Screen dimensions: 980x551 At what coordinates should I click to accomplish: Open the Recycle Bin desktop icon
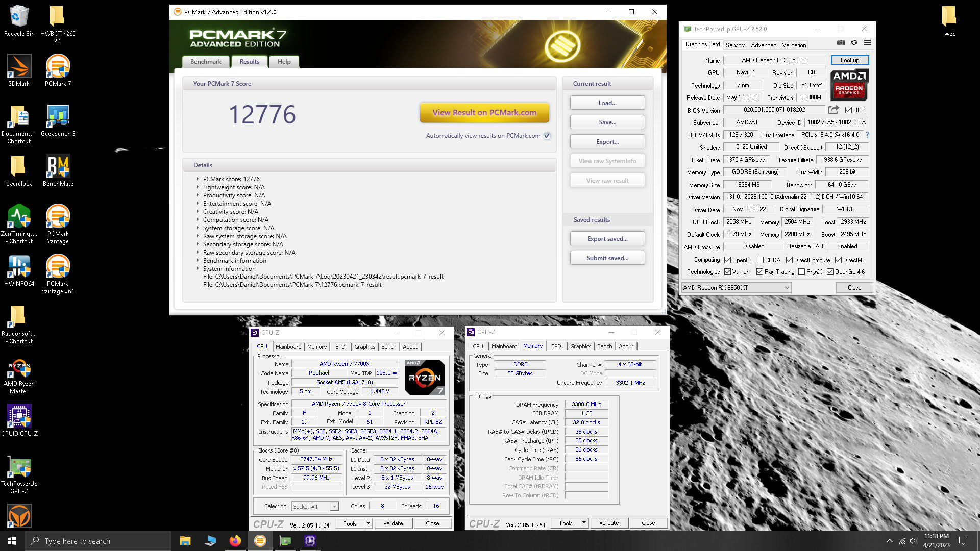pyautogui.click(x=19, y=21)
